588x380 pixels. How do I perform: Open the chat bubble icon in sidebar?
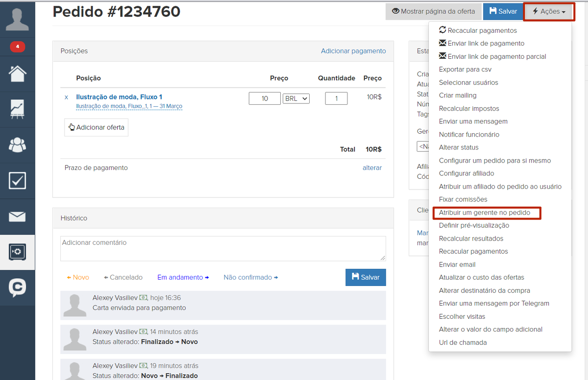point(17,288)
